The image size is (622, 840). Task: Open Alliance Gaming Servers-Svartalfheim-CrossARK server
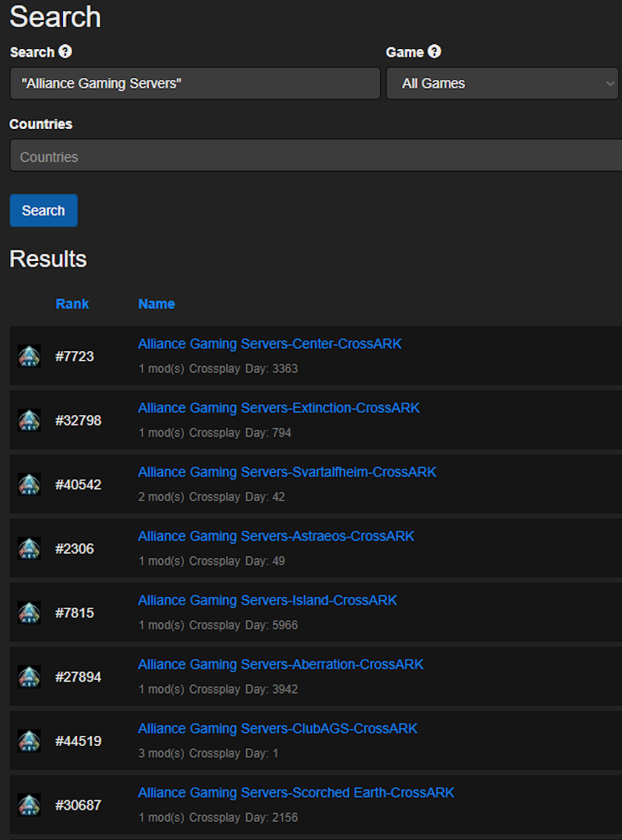coord(288,472)
